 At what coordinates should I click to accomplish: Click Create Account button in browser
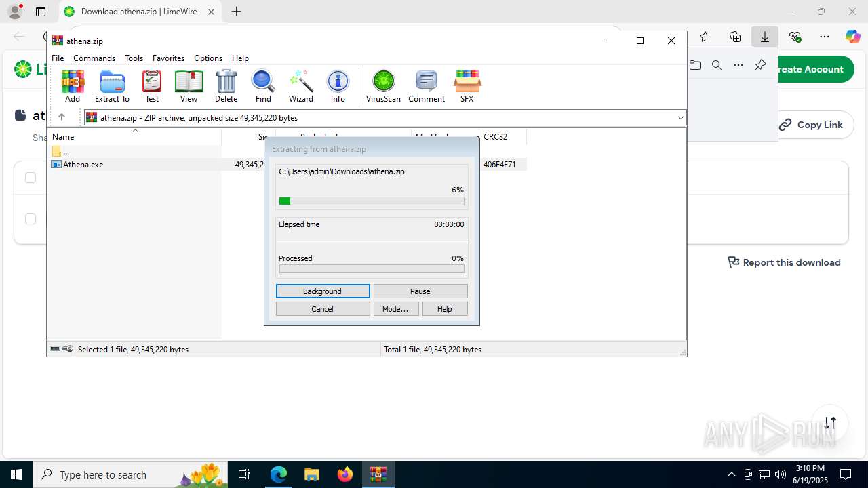pos(811,69)
